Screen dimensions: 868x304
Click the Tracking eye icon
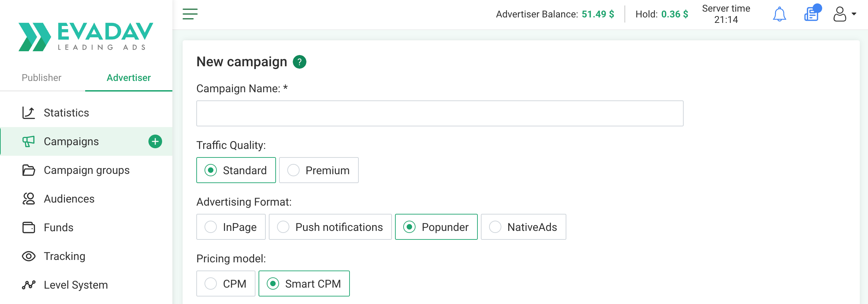pyautogui.click(x=29, y=256)
